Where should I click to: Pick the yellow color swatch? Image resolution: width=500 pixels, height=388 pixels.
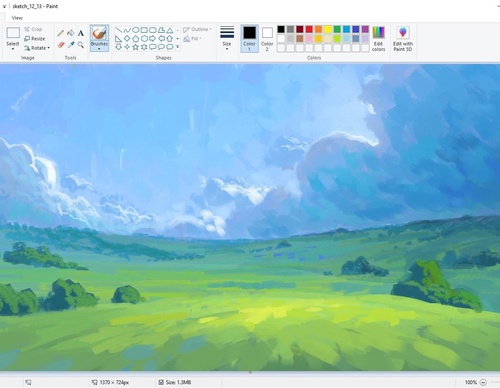328,29
